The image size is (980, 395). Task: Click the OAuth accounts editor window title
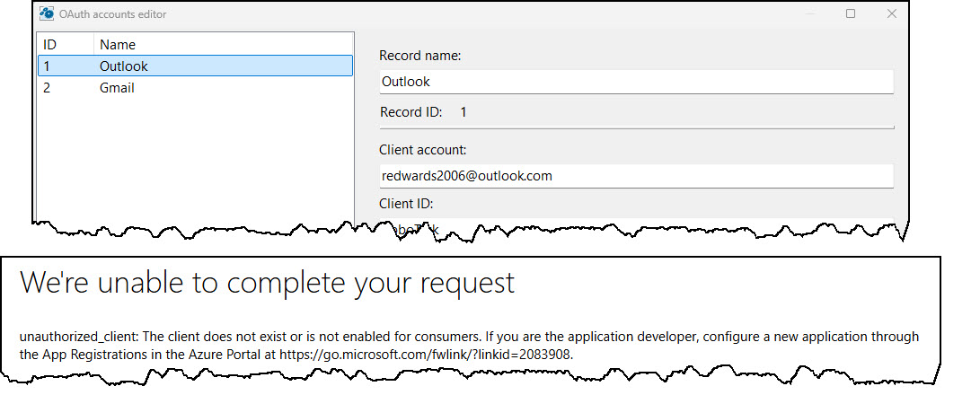112,13
